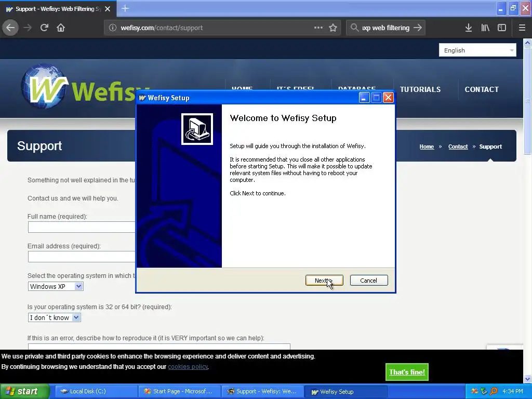
Task: Open the downloads arrow icon
Action: (469, 28)
